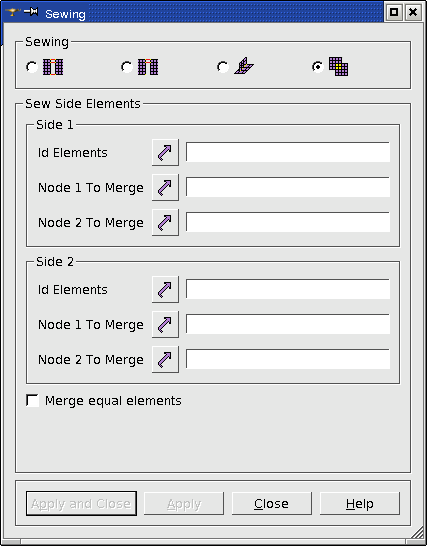Click the pin icon in the title bar
The image size is (427, 546).
[31, 12]
